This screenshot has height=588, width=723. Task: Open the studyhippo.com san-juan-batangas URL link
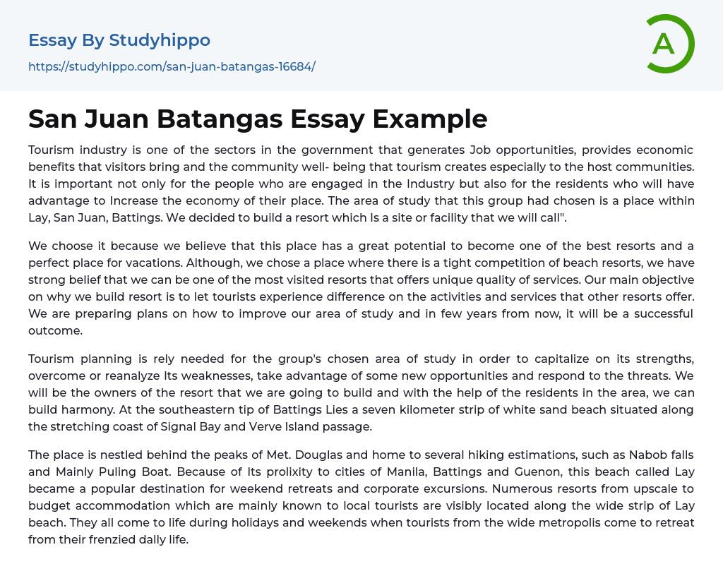point(172,67)
